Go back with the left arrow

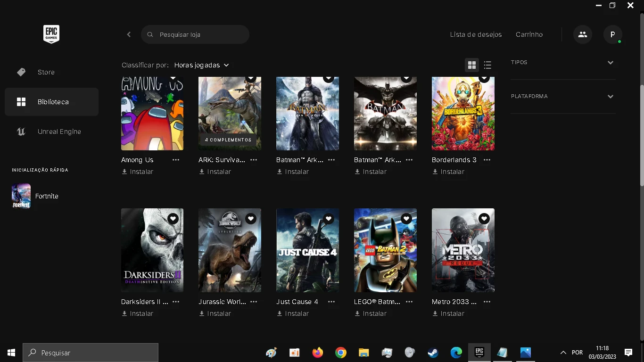click(129, 34)
